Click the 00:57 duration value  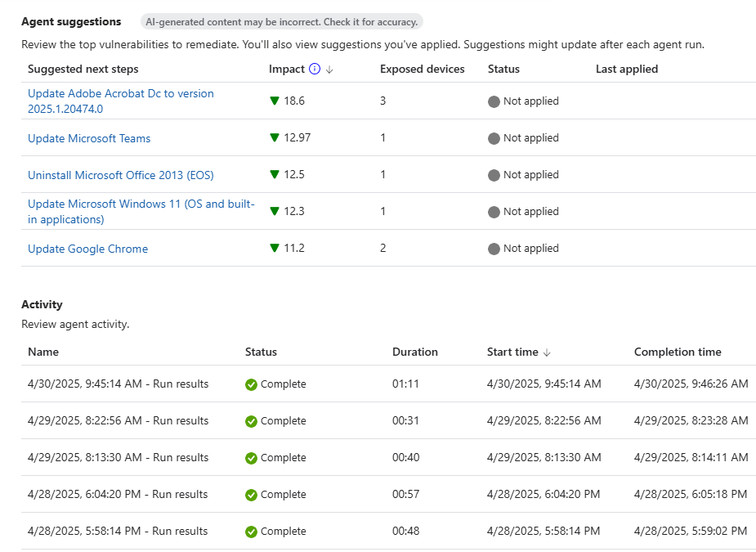coord(405,495)
